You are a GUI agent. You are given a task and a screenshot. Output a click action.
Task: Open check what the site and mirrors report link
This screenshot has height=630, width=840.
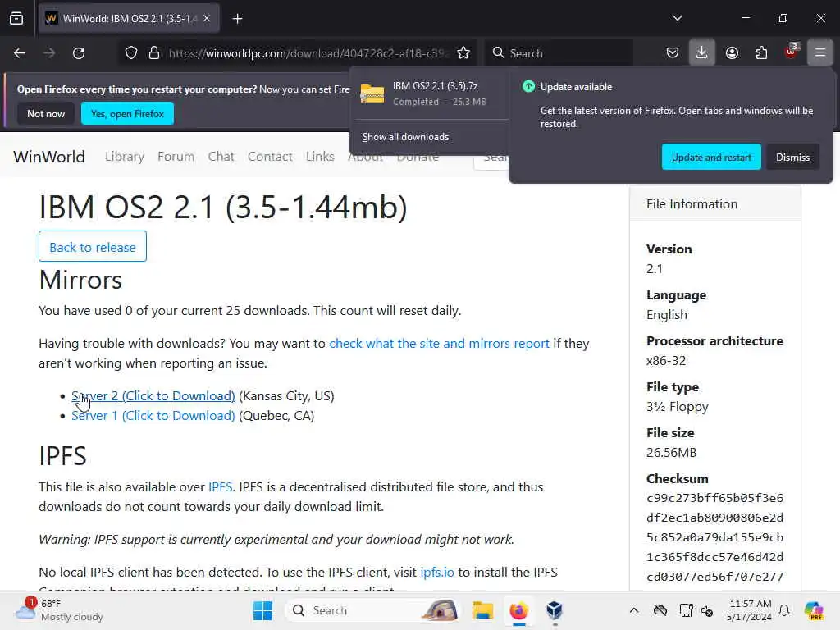point(440,344)
